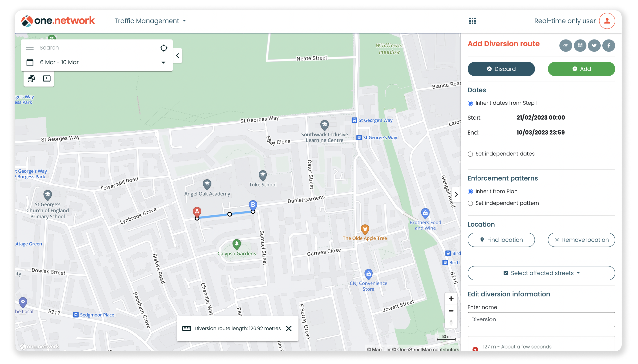This screenshot has height=364, width=638.
Task: Click the Sedgmoor Place bus stop icon
Action: click(x=76, y=315)
